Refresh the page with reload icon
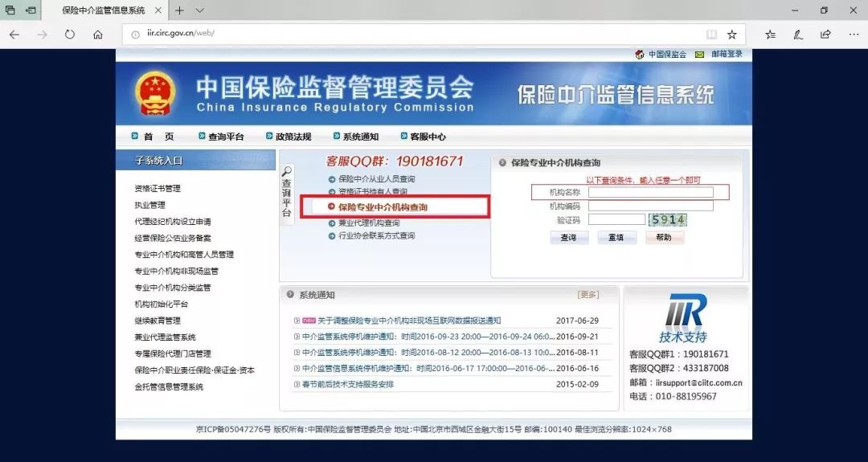Viewport: 868px width, 462px height. [70, 35]
